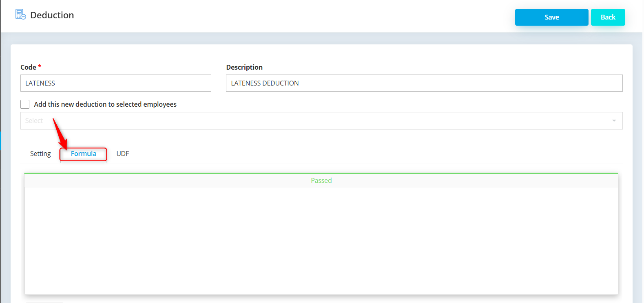Click the Description field label
Viewport: 644px width, 303px height.
click(244, 67)
